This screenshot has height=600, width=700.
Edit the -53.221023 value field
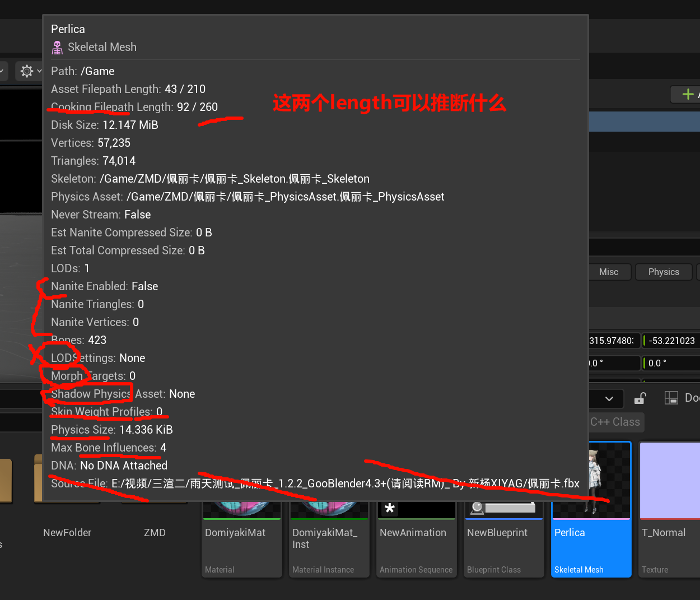[x=671, y=341]
